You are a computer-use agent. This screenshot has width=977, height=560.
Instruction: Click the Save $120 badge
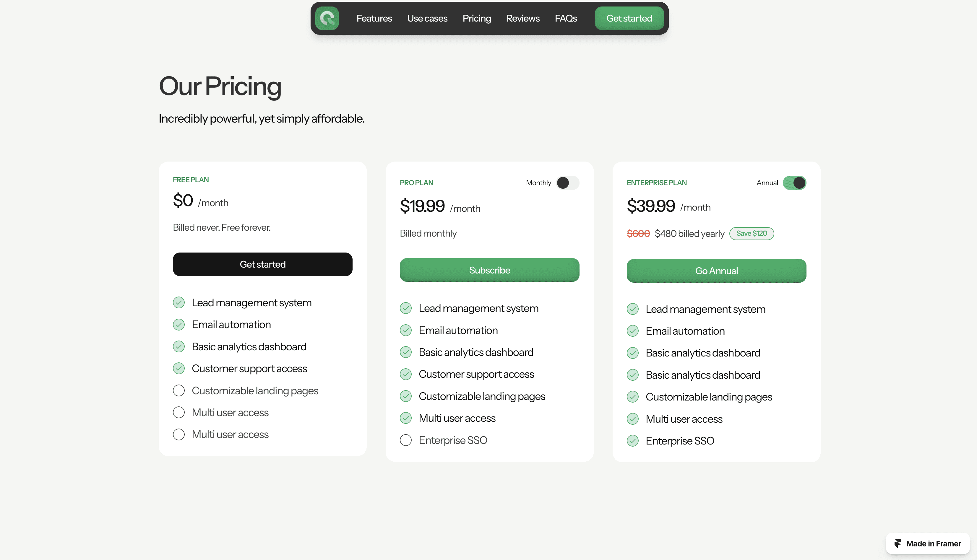click(x=752, y=233)
